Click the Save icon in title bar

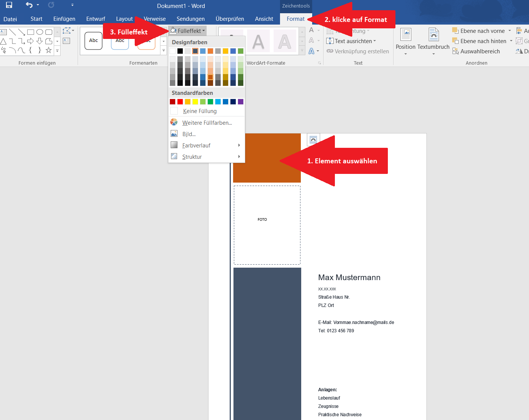pos(9,5)
